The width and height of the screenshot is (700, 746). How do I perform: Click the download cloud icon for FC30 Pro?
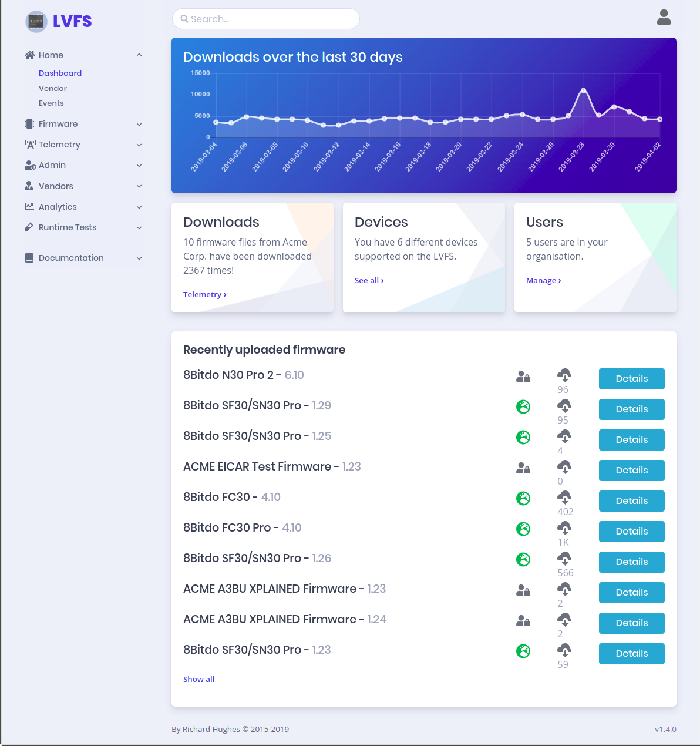564,528
